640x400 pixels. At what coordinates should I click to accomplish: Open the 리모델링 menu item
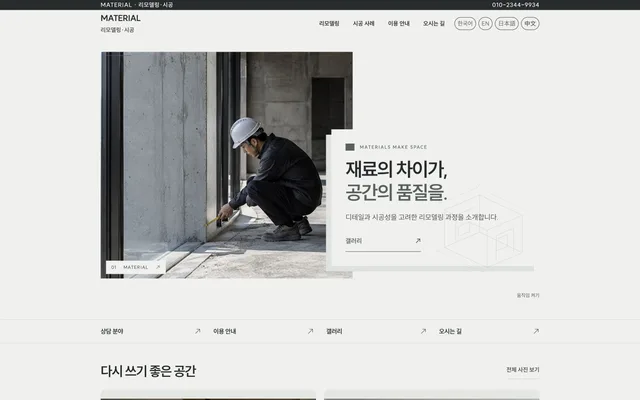[329, 24]
